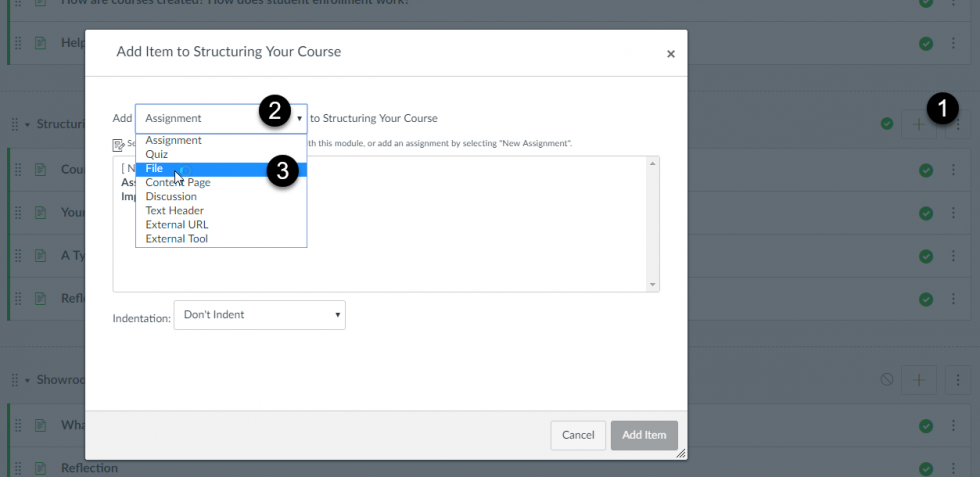Toggle the published checkmark on the Showroom Reflection row
980x477 pixels.
pyautogui.click(x=926, y=468)
